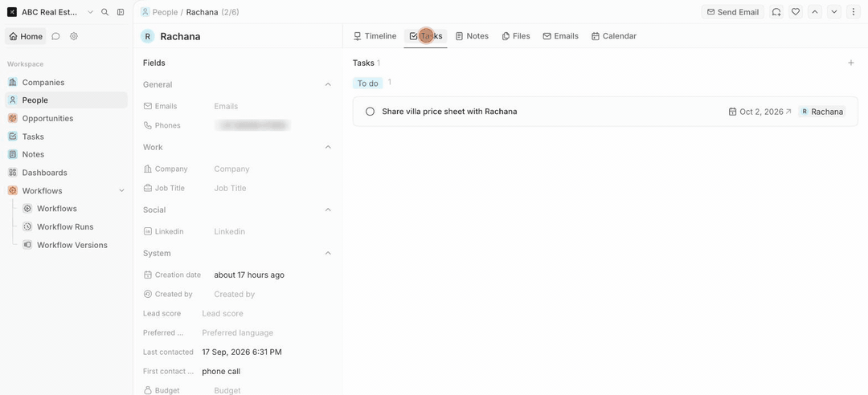Viewport: 868px width, 395px height.
Task: Click the Opportunities target icon in sidebar
Action: click(x=13, y=118)
